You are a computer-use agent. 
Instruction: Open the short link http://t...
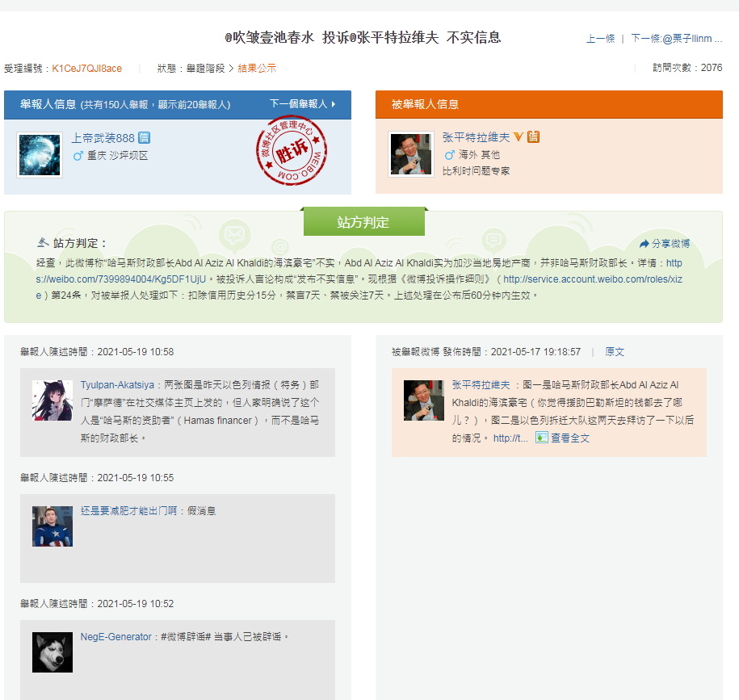click(x=510, y=438)
